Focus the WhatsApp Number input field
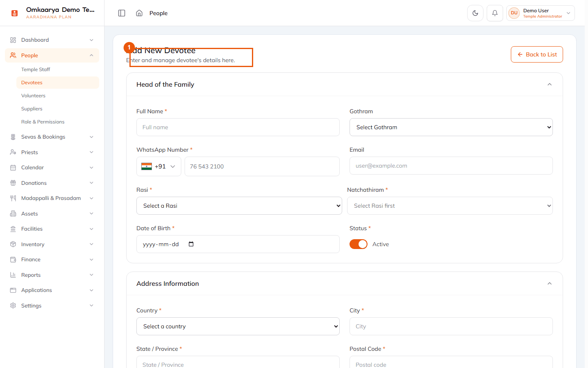The width and height of the screenshot is (588, 368). pyautogui.click(x=262, y=166)
